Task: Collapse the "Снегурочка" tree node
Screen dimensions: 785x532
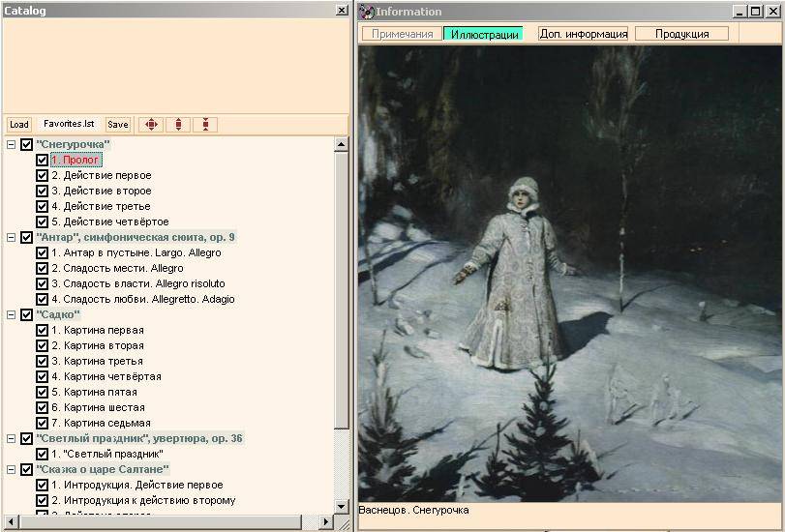Action: [11, 145]
